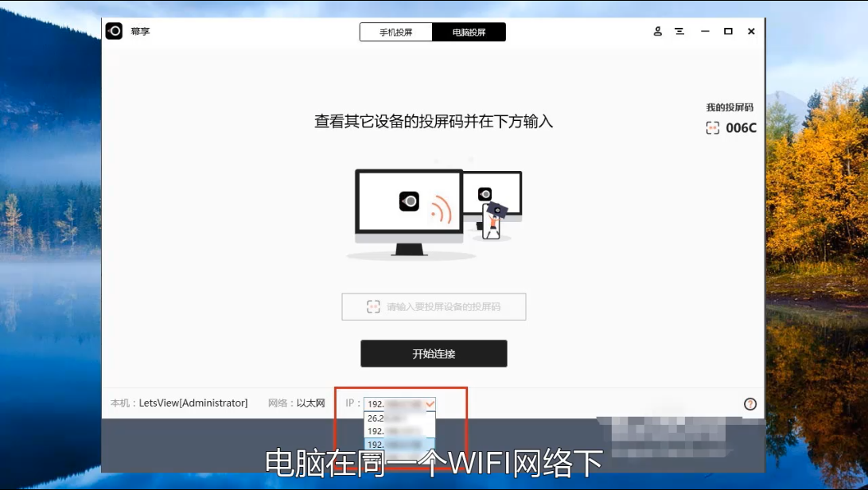
Task: Switch to the 手机投屏 tab
Action: pyautogui.click(x=395, y=32)
